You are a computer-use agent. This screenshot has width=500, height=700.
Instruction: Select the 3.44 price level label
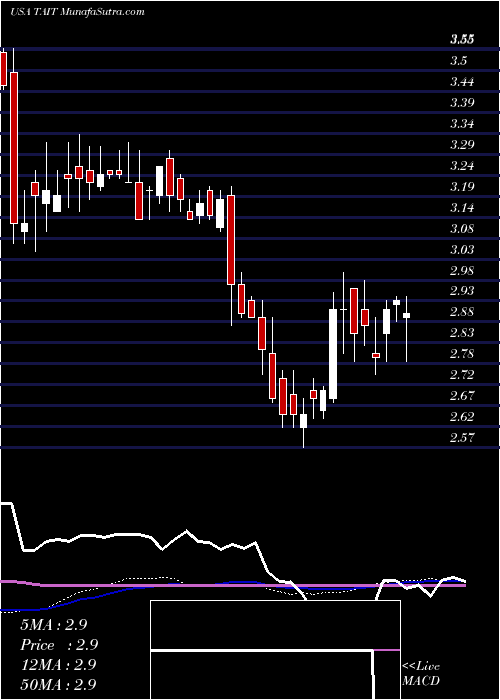[x=462, y=82]
